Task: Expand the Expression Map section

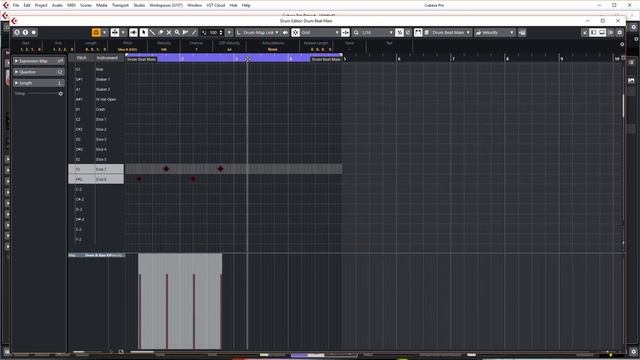Action: [39, 61]
